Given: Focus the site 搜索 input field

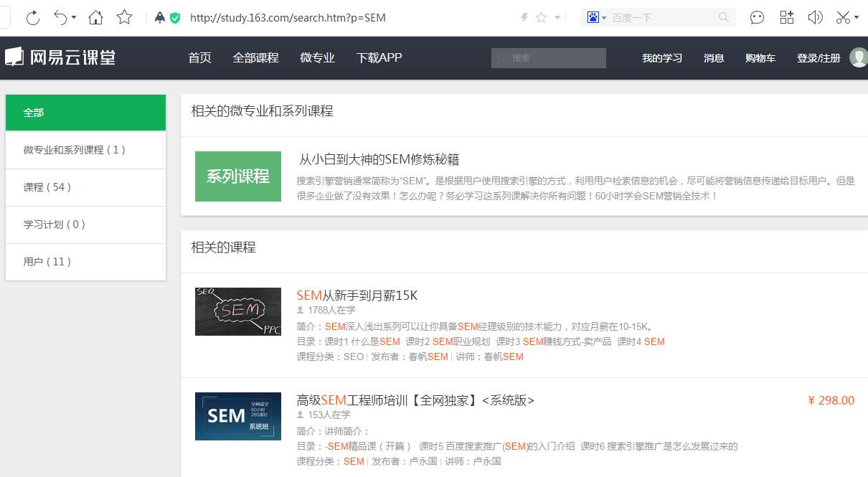Looking at the screenshot, I should tap(549, 58).
